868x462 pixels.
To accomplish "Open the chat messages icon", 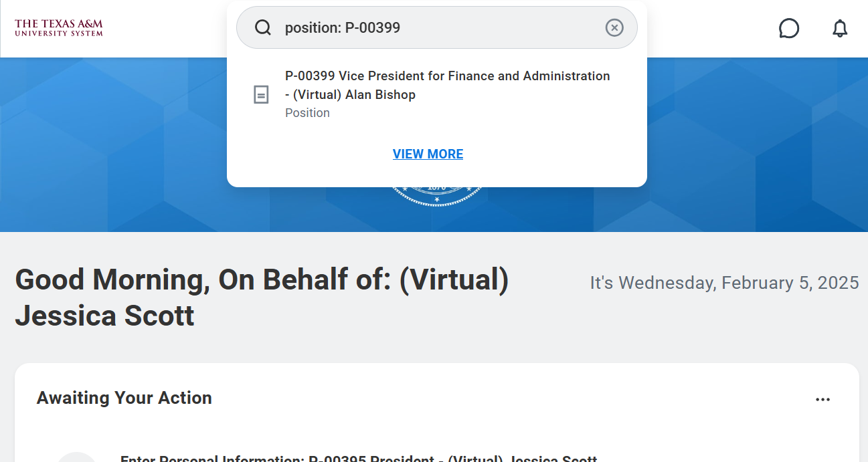I will (789, 28).
